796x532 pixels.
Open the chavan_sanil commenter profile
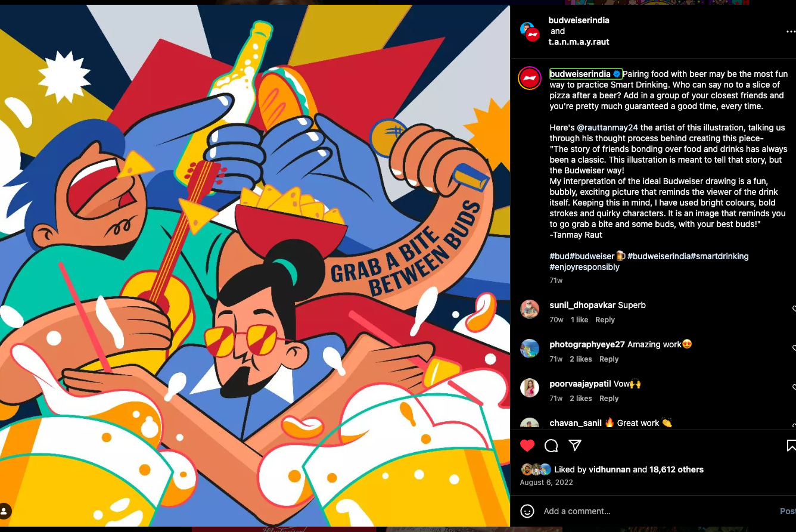pos(576,423)
